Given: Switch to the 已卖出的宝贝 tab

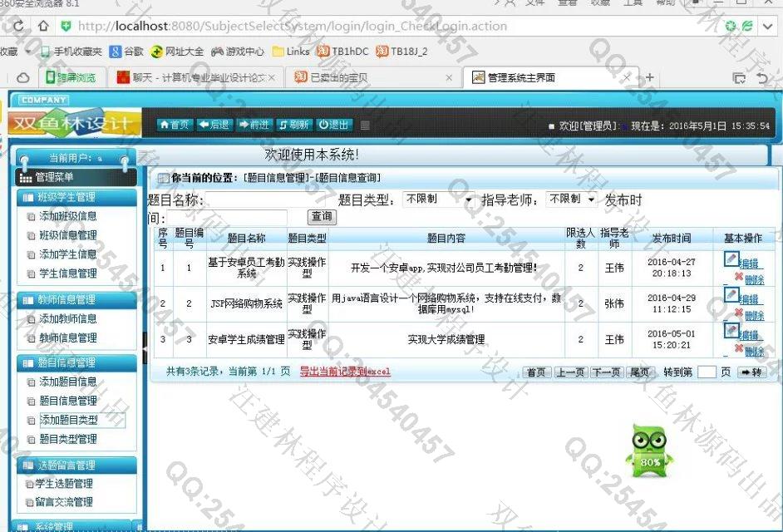Looking at the screenshot, I should coord(372,78).
